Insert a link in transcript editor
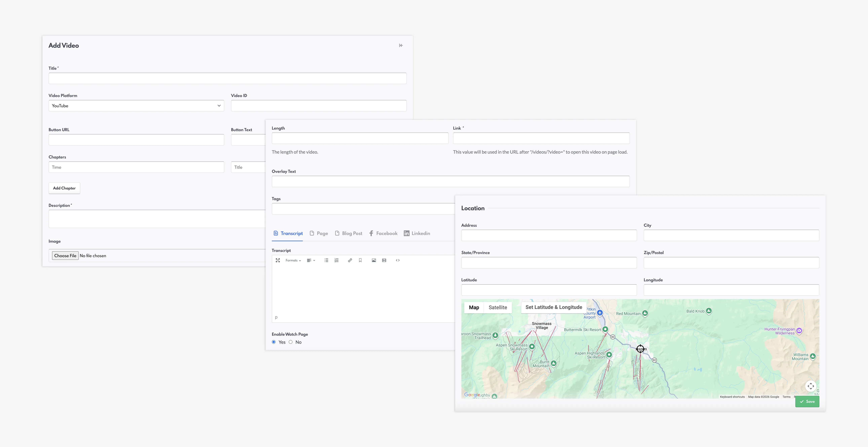Viewport: 868px width, 447px height. [x=350, y=260]
